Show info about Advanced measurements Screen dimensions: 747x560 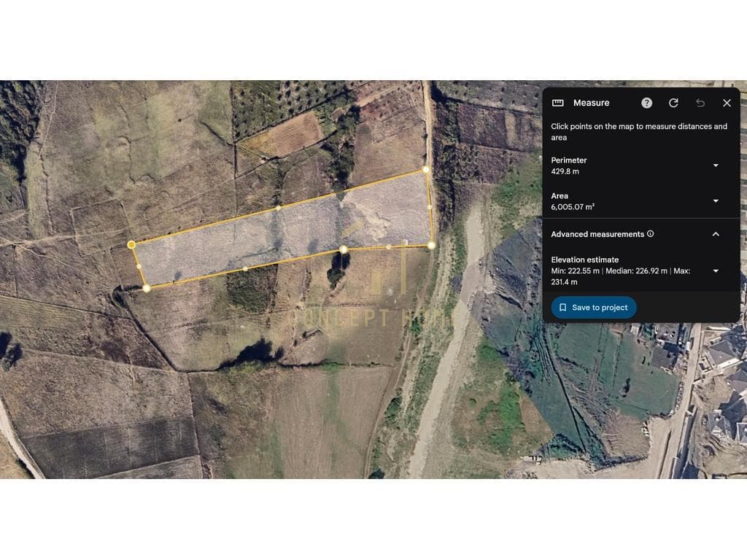tap(651, 234)
